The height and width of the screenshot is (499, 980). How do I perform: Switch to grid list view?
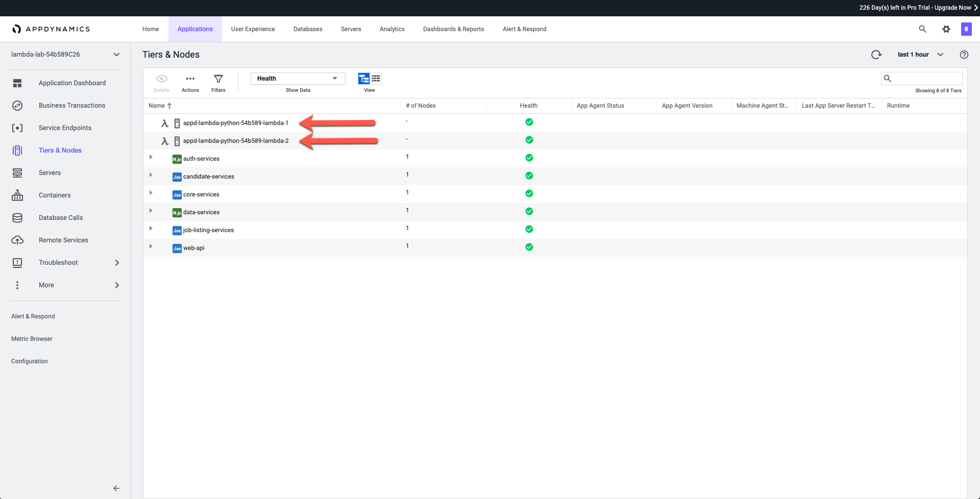376,79
